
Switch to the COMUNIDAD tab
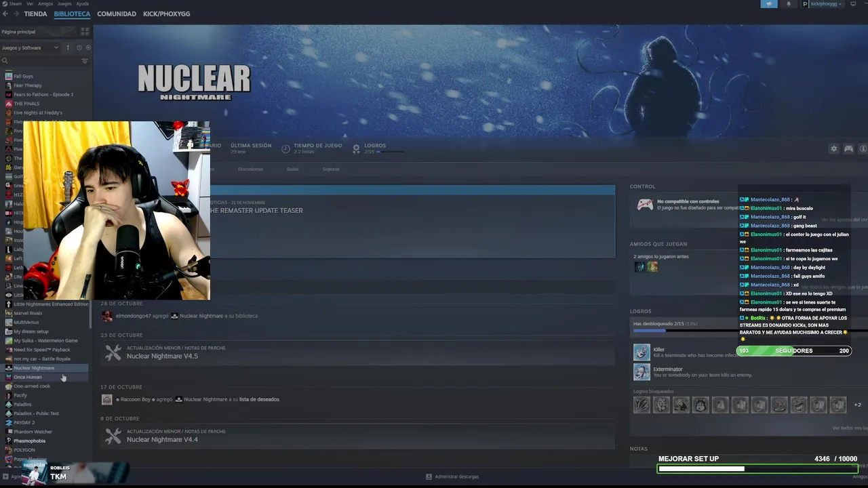(117, 14)
